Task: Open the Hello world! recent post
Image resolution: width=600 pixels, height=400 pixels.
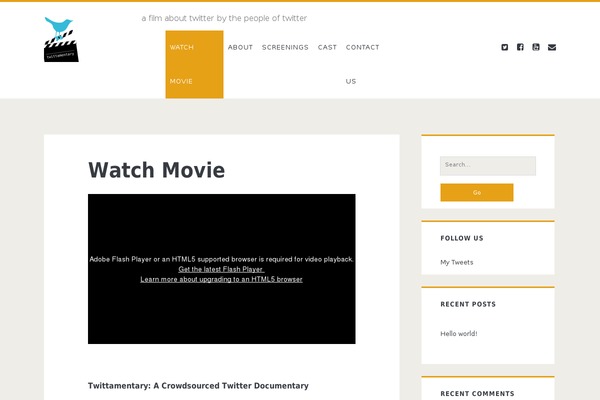Action: coord(458,334)
